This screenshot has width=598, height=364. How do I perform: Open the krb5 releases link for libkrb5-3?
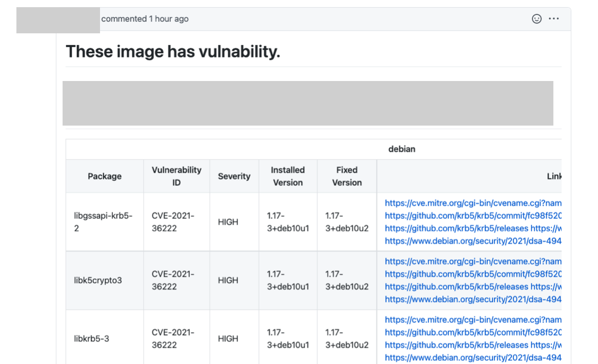point(456,346)
